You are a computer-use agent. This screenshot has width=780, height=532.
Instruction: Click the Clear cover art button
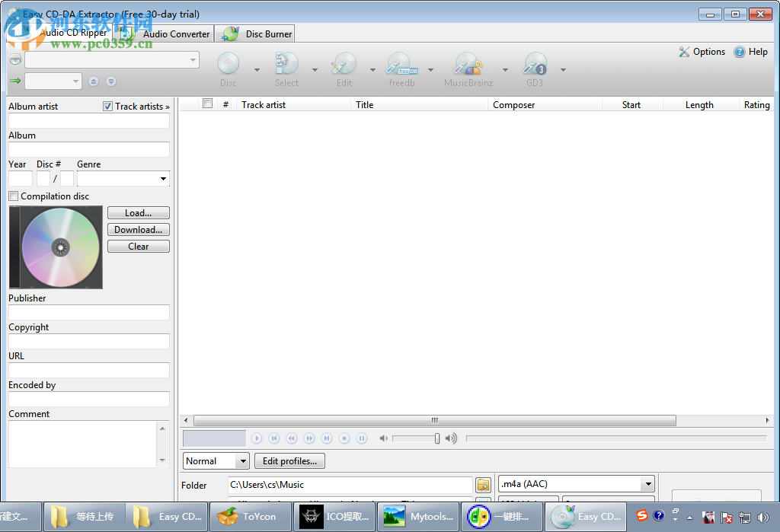point(139,247)
